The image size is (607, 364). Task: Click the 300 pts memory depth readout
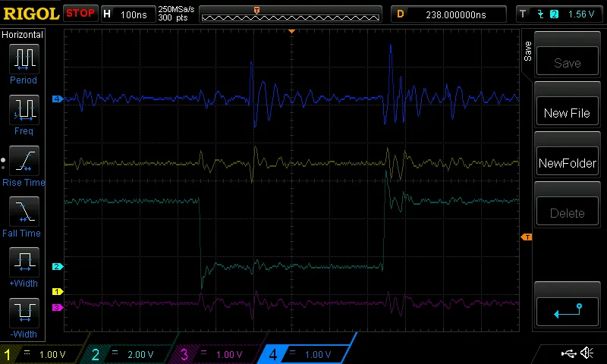pos(173,17)
